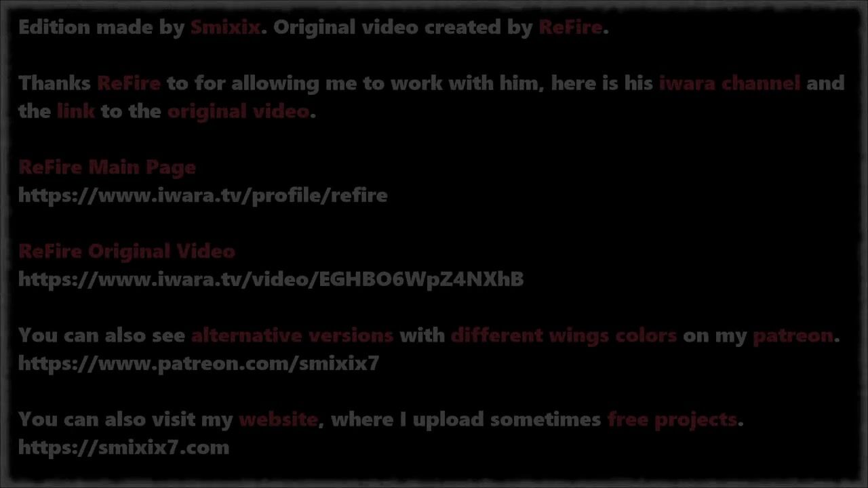The width and height of the screenshot is (868, 488).
Task: Select the 'ReFire Main Page' heading
Action: click(x=107, y=167)
